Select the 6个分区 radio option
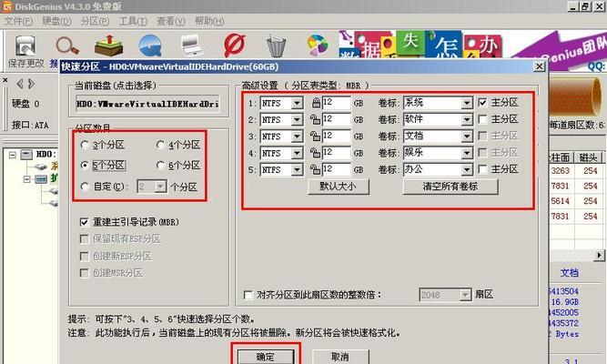Image resolution: width=607 pixels, height=364 pixels. [x=161, y=166]
